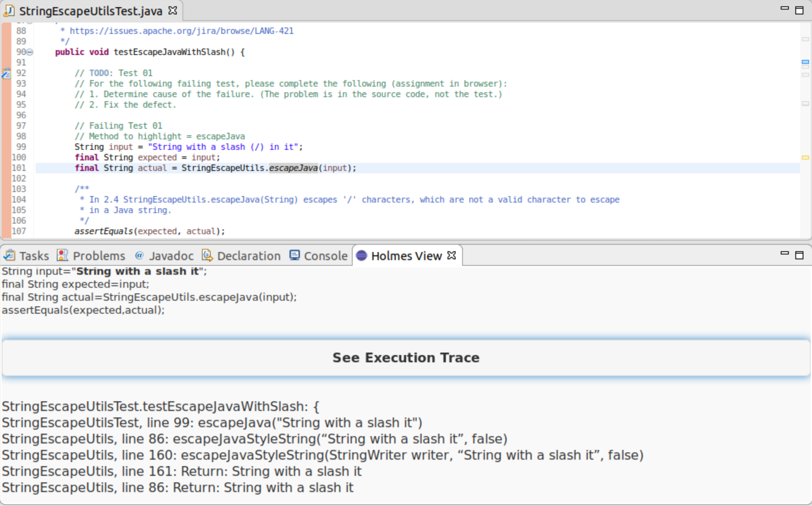Maximize the bottom Holmes View panel
Image resolution: width=812 pixels, height=506 pixels.
pos(799,255)
